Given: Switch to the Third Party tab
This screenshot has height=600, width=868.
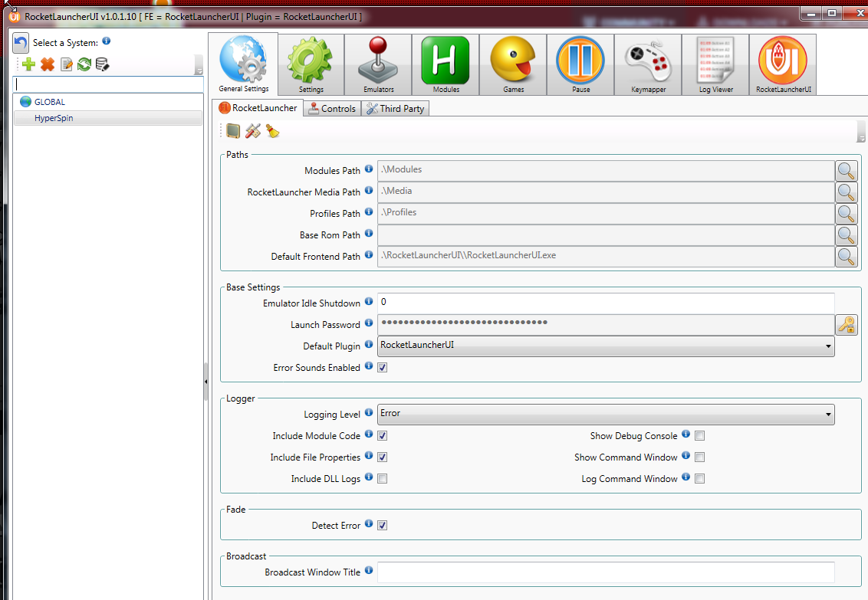Looking at the screenshot, I should point(395,109).
